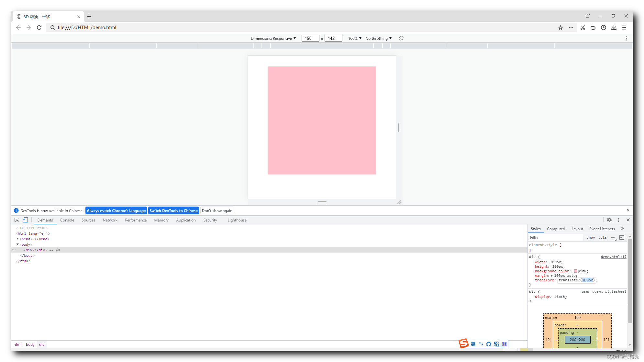
Task: Open a new browser tab
Action: (89, 17)
